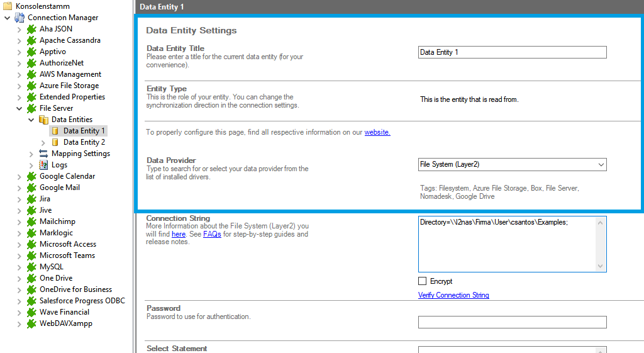Click the Data Entity Title input field
The width and height of the screenshot is (644, 353).
tap(512, 52)
